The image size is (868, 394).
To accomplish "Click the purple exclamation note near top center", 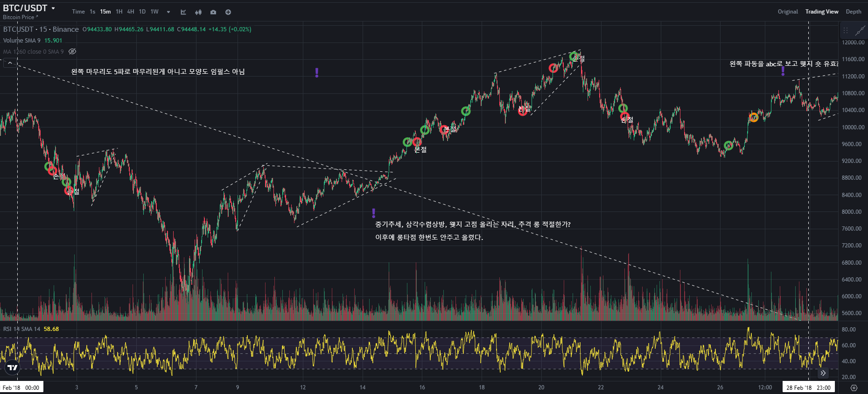I will [317, 72].
